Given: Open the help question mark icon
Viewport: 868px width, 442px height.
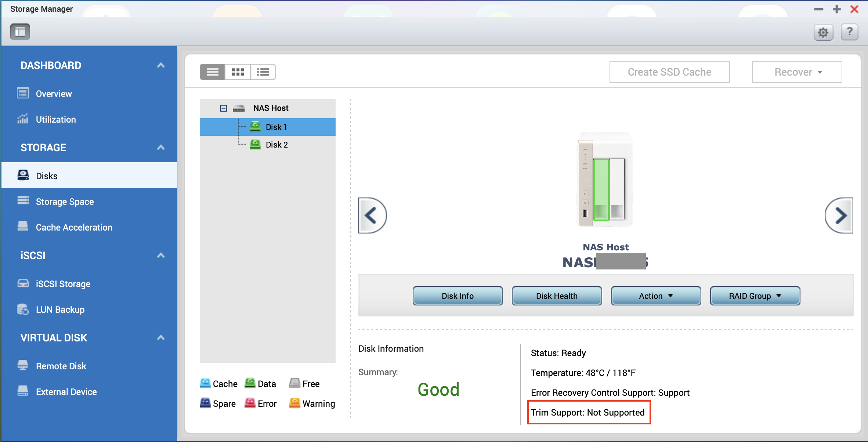Looking at the screenshot, I should tap(849, 32).
